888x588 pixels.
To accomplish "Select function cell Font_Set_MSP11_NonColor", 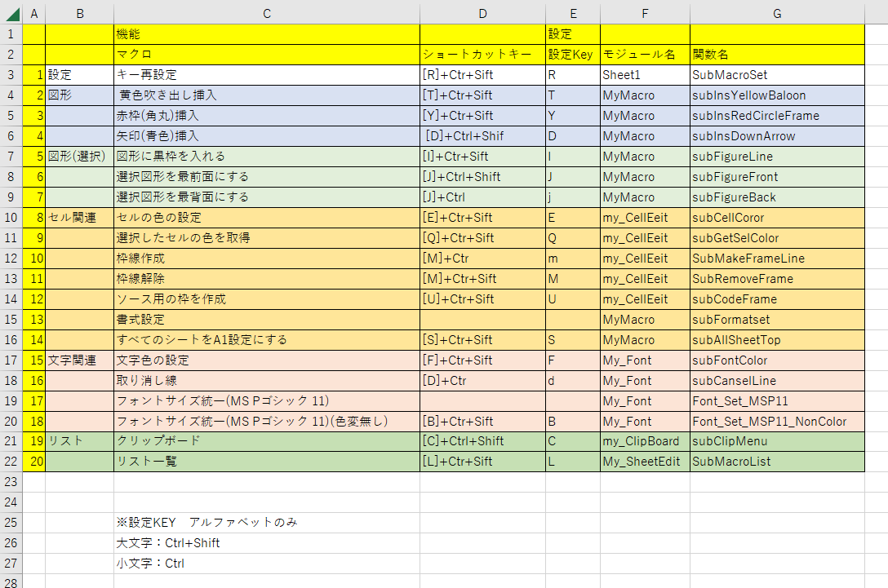I will (777, 421).
